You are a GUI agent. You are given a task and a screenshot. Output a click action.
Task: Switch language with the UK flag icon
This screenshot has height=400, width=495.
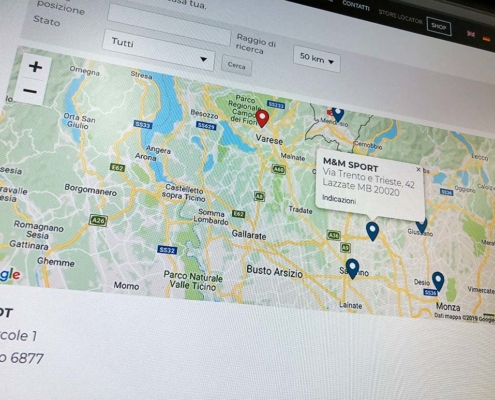tap(471, 34)
